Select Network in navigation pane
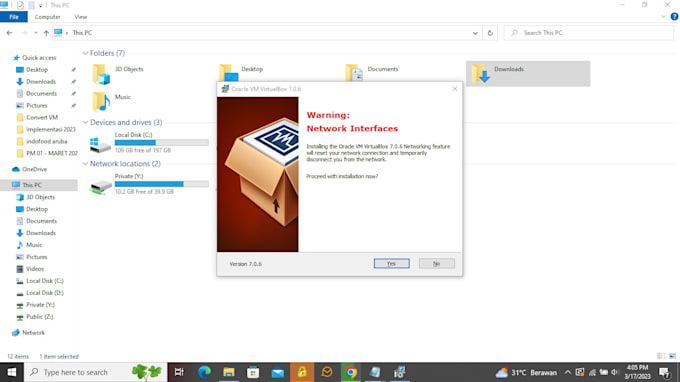The height and width of the screenshot is (382, 680). point(33,333)
